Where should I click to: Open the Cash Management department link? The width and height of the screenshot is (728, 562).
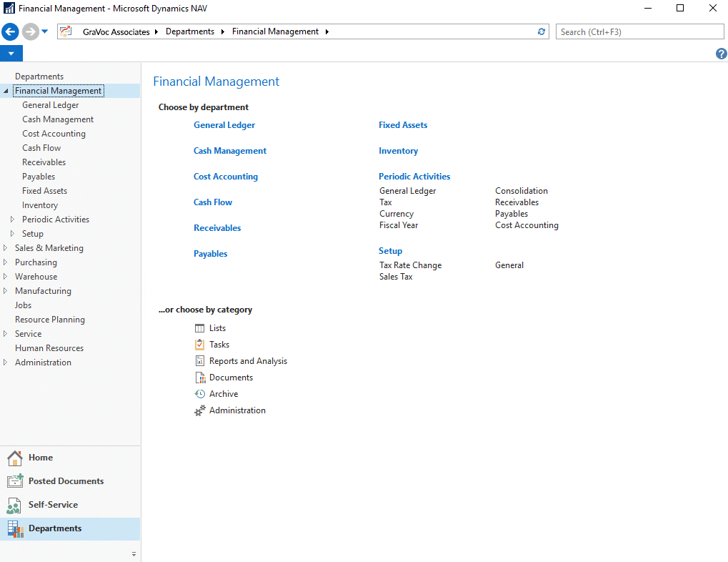230,151
